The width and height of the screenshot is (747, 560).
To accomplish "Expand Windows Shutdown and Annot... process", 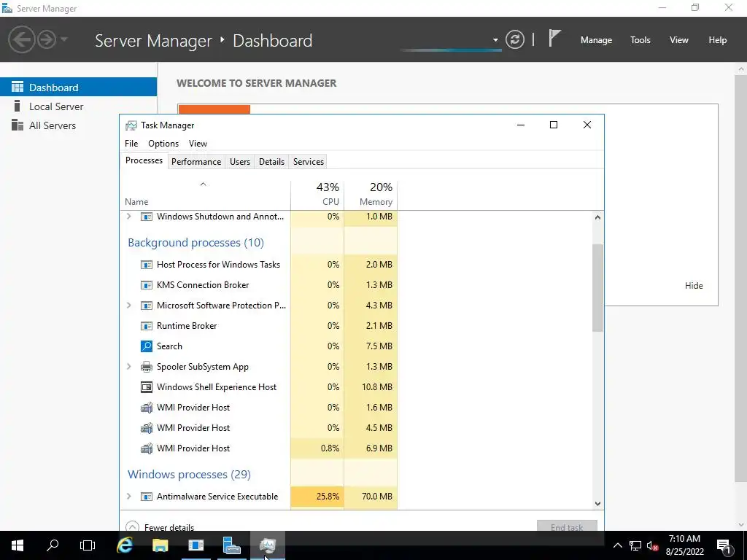I will pos(128,216).
